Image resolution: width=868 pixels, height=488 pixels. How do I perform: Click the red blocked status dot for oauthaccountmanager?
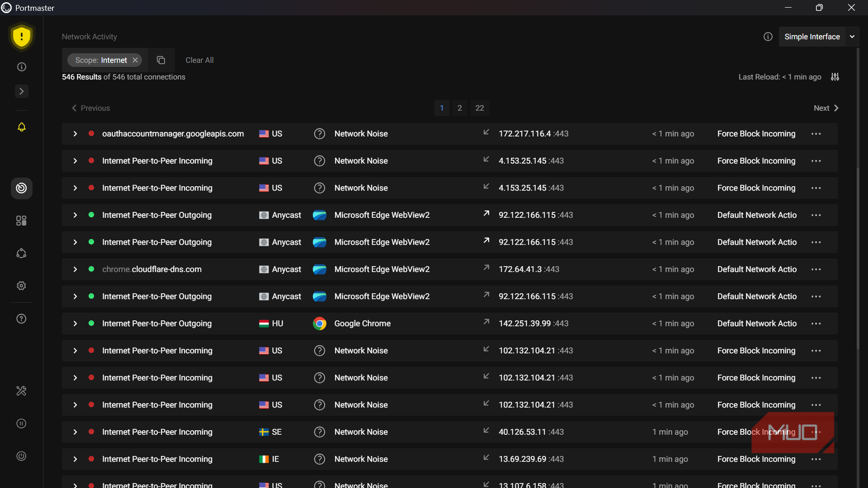91,134
